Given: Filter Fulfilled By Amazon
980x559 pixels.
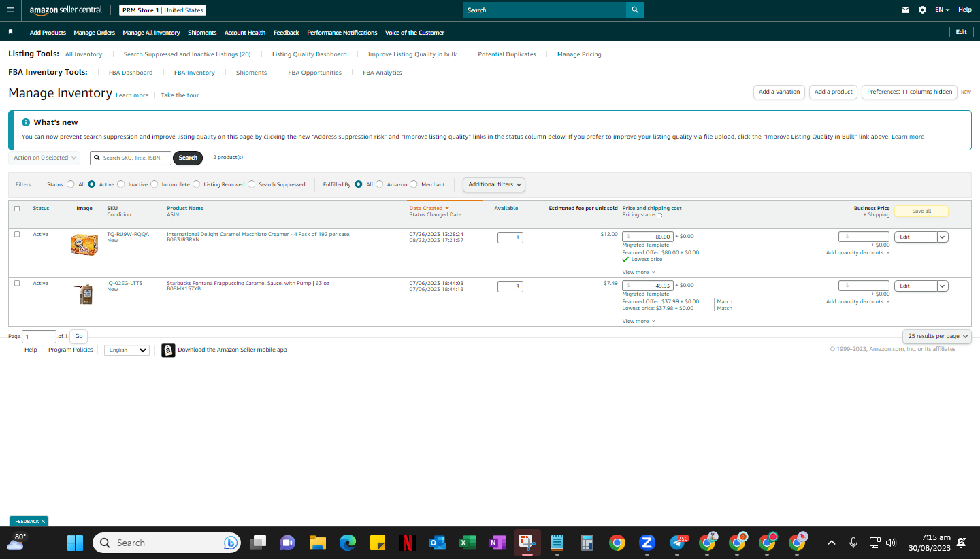Looking at the screenshot, I should coord(380,184).
